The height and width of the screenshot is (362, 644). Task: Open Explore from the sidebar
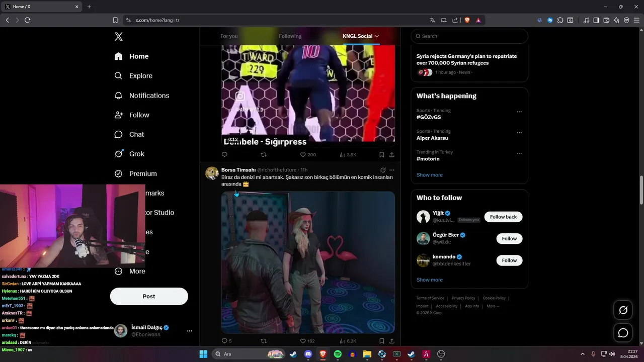coord(133,76)
